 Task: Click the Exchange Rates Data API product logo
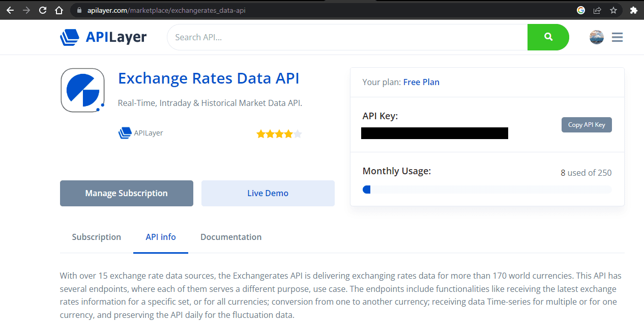point(82,90)
